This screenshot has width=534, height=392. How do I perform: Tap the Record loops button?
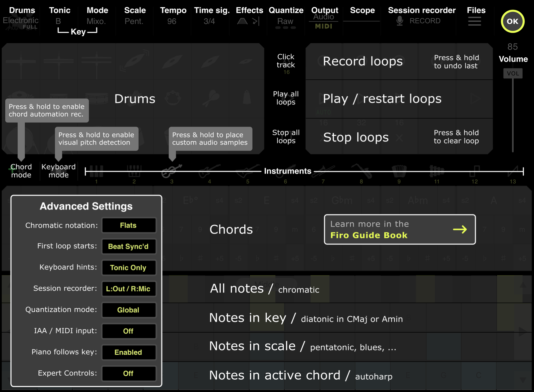pos(363,61)
